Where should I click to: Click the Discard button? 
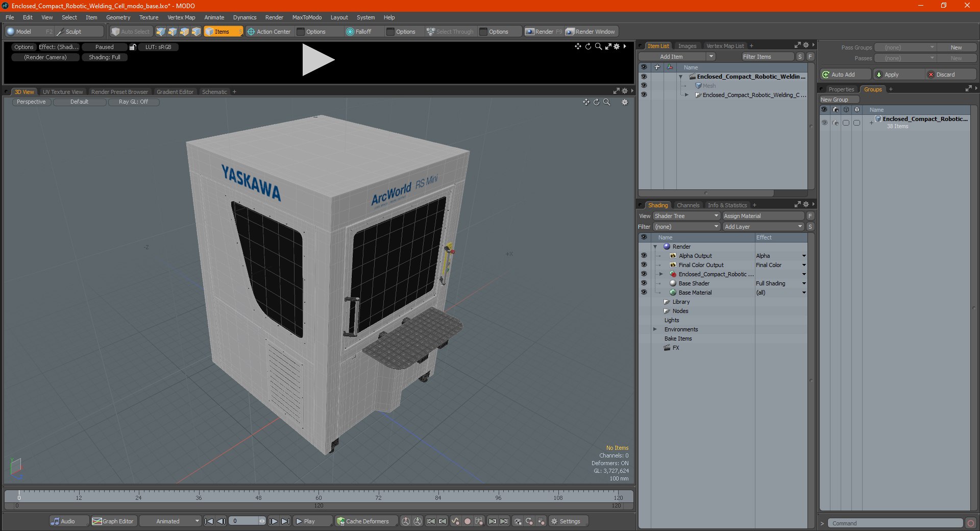[x=950, y=75]
